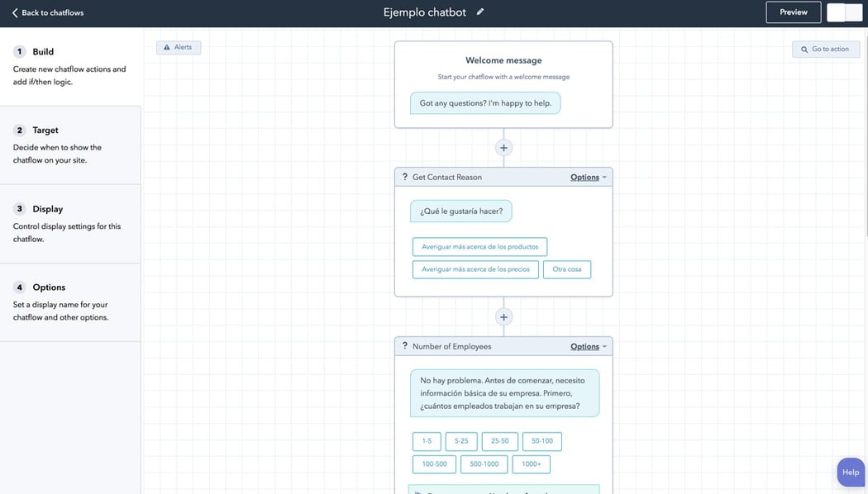Click the plus icon below Welcome message

[x=503, y=146]
